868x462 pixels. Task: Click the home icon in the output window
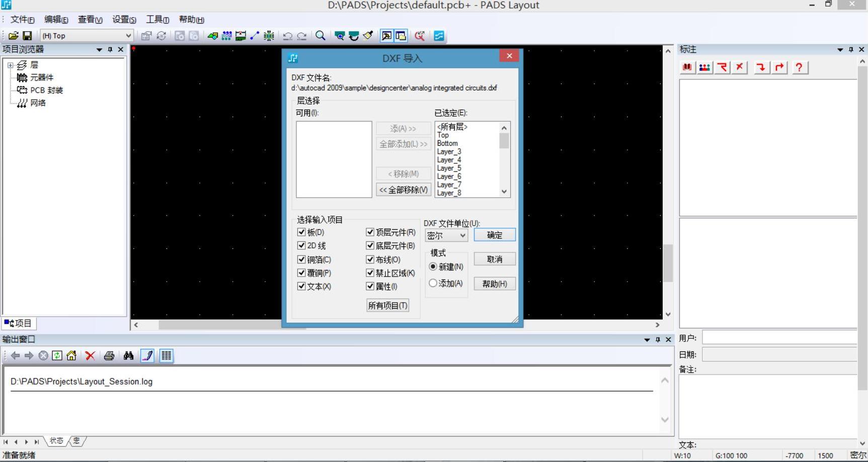coord(71,356)
